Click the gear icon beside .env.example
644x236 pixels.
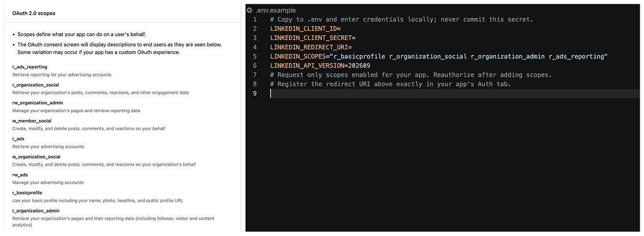tap(249, 10)
